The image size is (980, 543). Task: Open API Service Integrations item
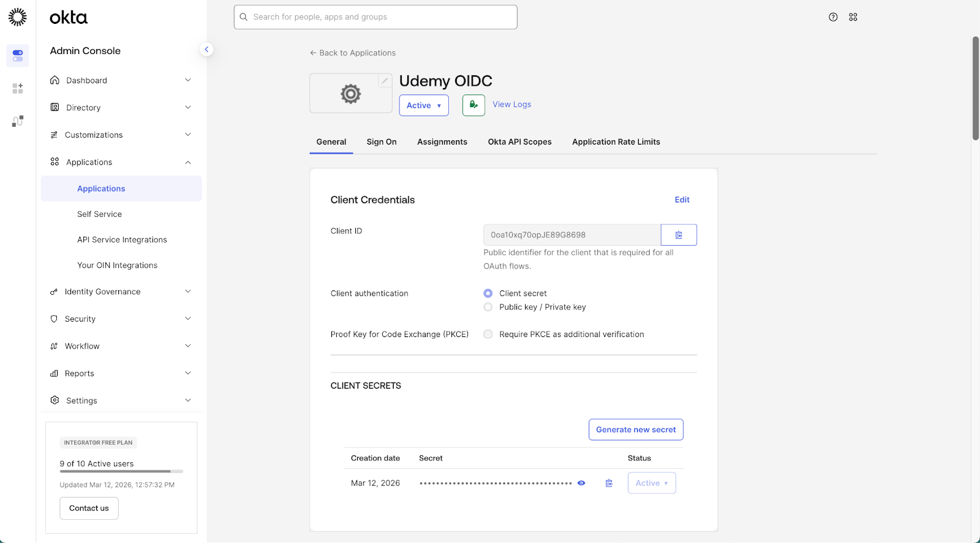pos(121,240)
